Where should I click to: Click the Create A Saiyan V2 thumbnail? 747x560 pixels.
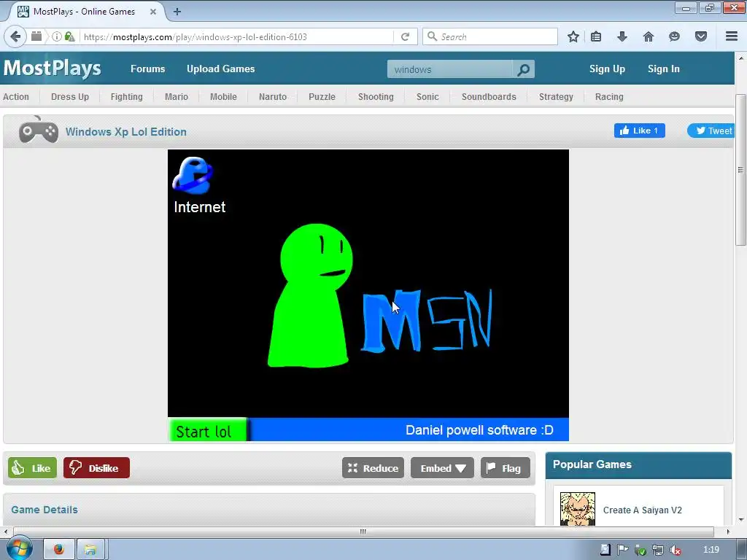coord(578,509)
